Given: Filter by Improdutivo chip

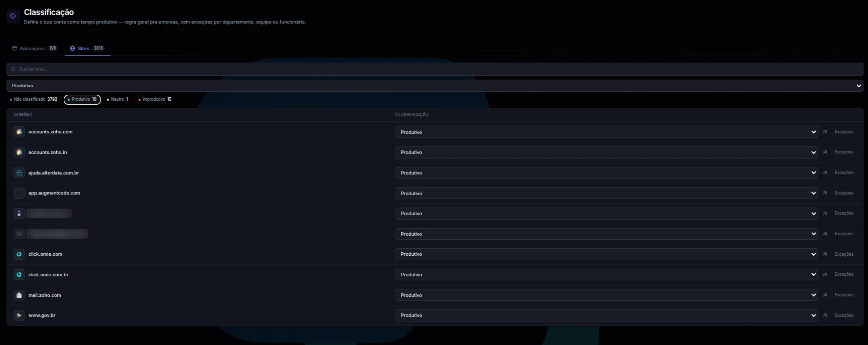Looking at the screenshot, I should tap(155, 99).
